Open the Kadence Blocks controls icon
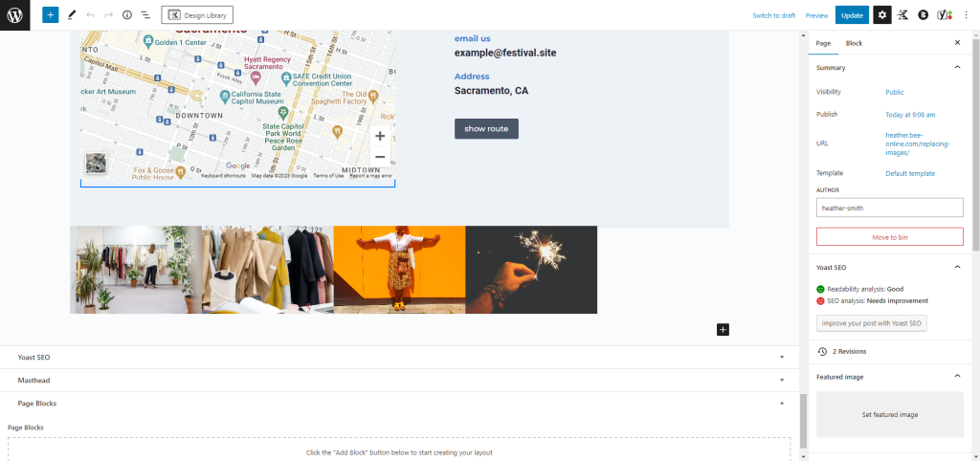This screenshot has width=980, height=461. (x=902, y=15)
